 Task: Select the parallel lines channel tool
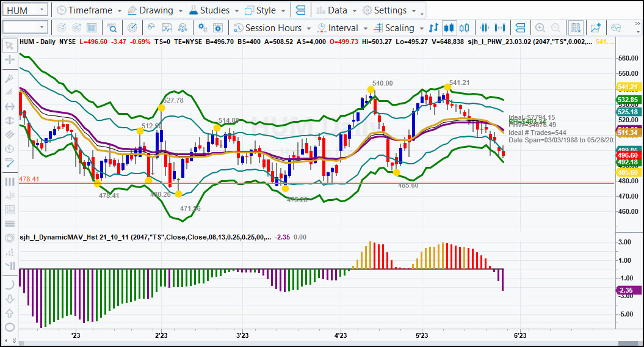point(9,134)
